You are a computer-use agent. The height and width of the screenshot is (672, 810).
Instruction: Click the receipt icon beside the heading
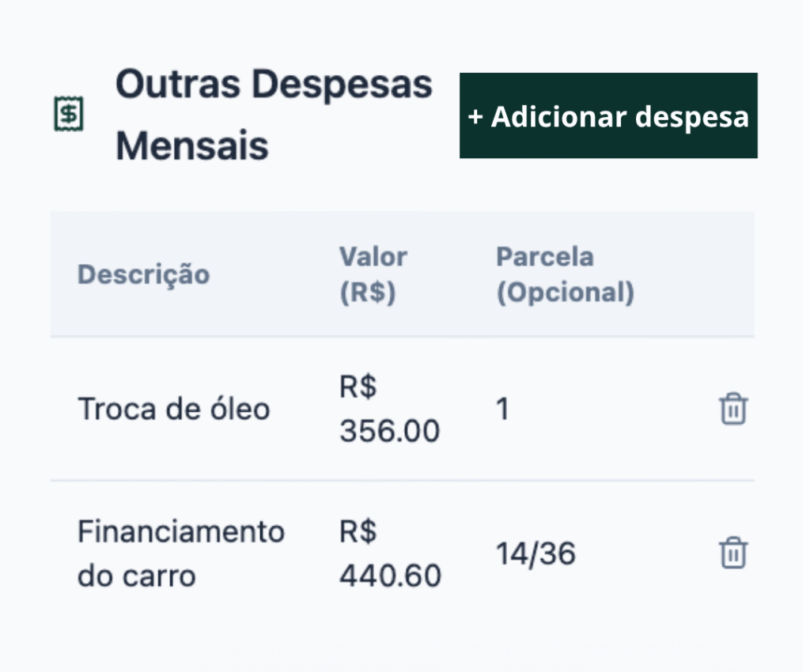tap(69, 115)
